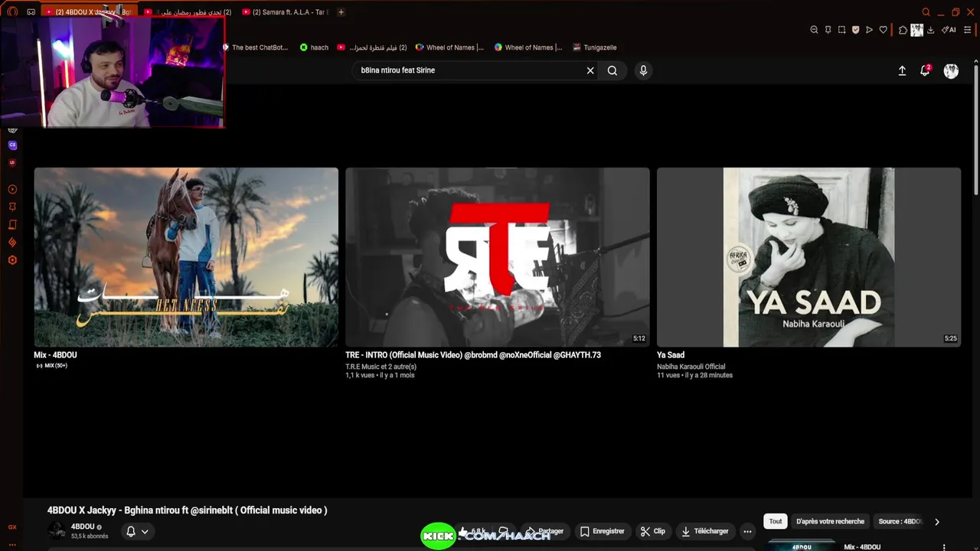980x551 pixels.
Task: Open the three dots sidebar setup menu
Action: pos(12,544)
